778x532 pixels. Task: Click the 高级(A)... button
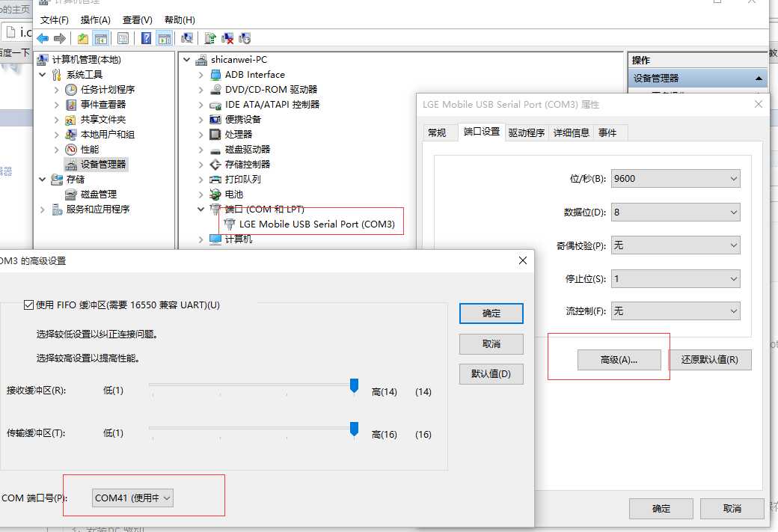tap(619, 360)
